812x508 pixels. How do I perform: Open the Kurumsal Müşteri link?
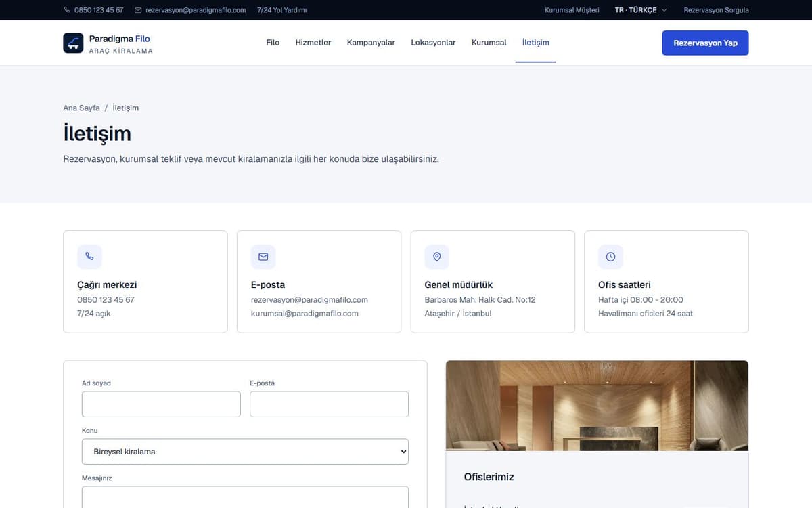click(x=572, y=10)
